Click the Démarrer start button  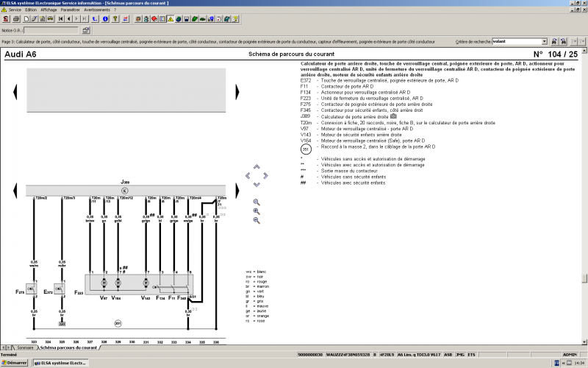(x=14, y=363)
